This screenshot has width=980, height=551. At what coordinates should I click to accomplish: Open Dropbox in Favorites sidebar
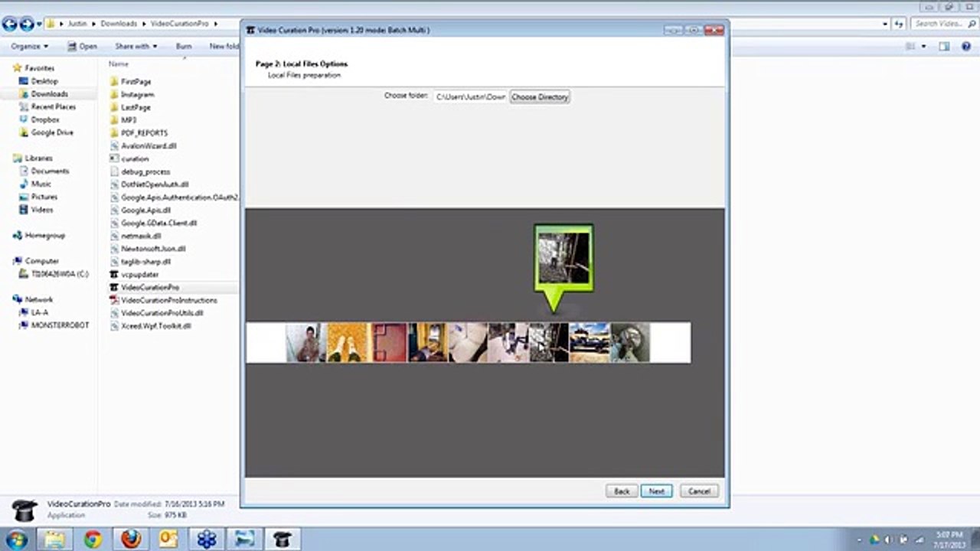pyautogui.click(x=45, y=119)
